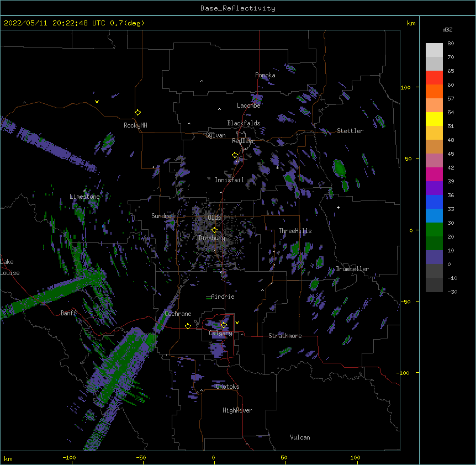Click the Sundre map label
The width and height of the screenshot is (476, 465).
[x=161, y=216]
